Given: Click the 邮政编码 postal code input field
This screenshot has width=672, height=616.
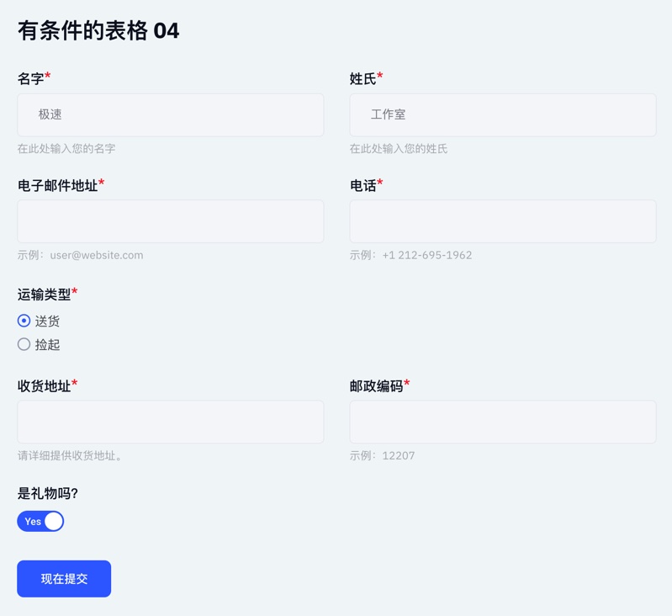Looking at the screenshot, I should pyautogui.click(x=503, y=422).
